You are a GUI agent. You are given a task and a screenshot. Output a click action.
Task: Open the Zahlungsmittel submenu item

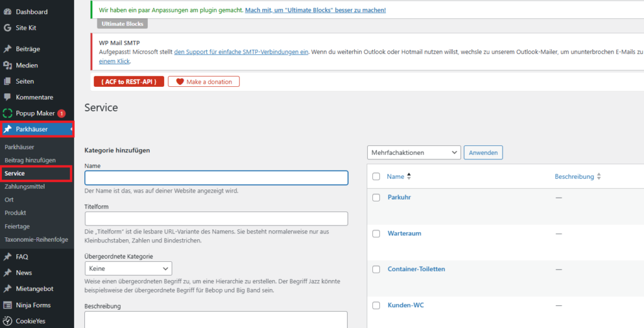[25, 186]
